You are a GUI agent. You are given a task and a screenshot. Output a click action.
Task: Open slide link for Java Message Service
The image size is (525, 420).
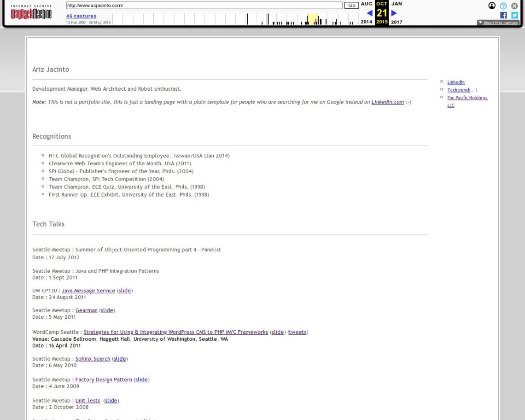click(124, 291)
